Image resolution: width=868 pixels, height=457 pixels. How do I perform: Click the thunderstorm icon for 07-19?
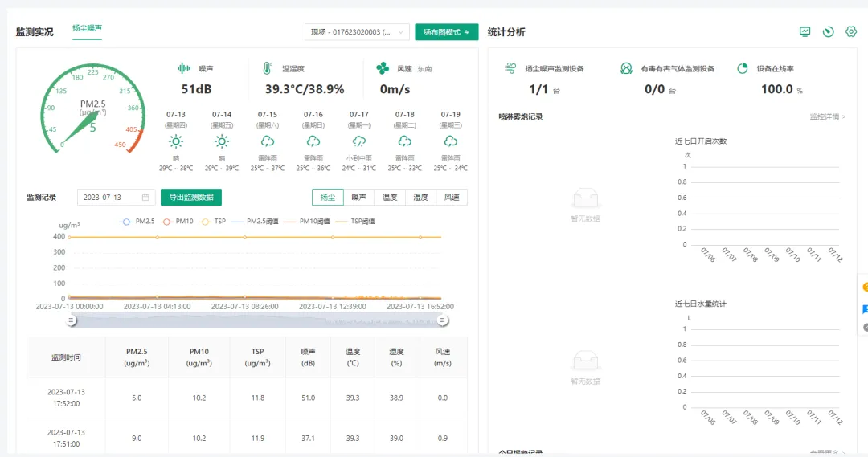pos(451,141)
